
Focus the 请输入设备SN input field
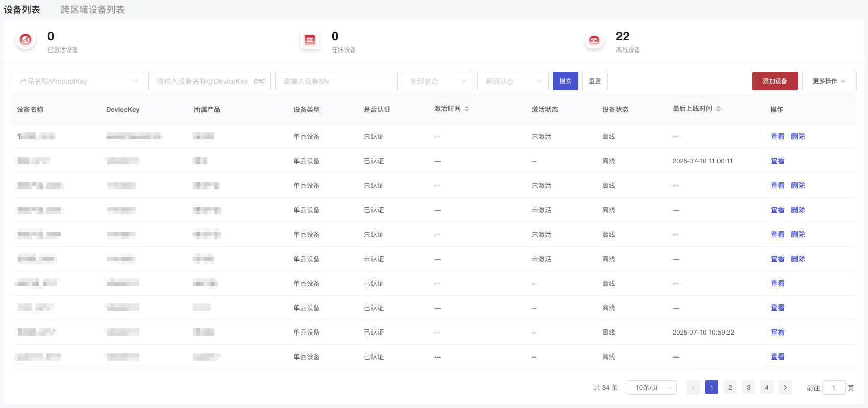(336, 81)
